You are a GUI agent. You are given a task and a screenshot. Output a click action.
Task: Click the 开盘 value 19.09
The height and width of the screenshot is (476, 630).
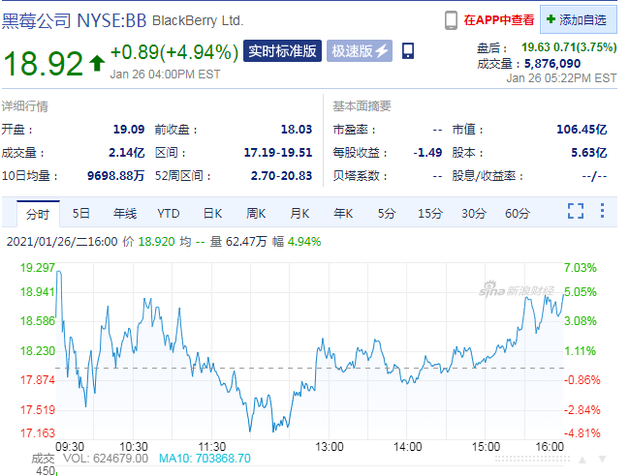click(x=129, y=129)
